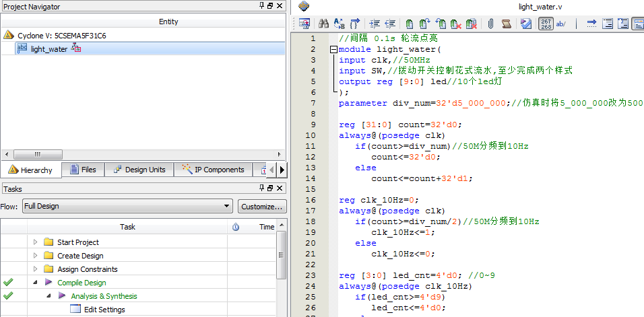This screenshot has height=317, width=644.
Task: Float the Project Navigator panel
Action: 270,6
